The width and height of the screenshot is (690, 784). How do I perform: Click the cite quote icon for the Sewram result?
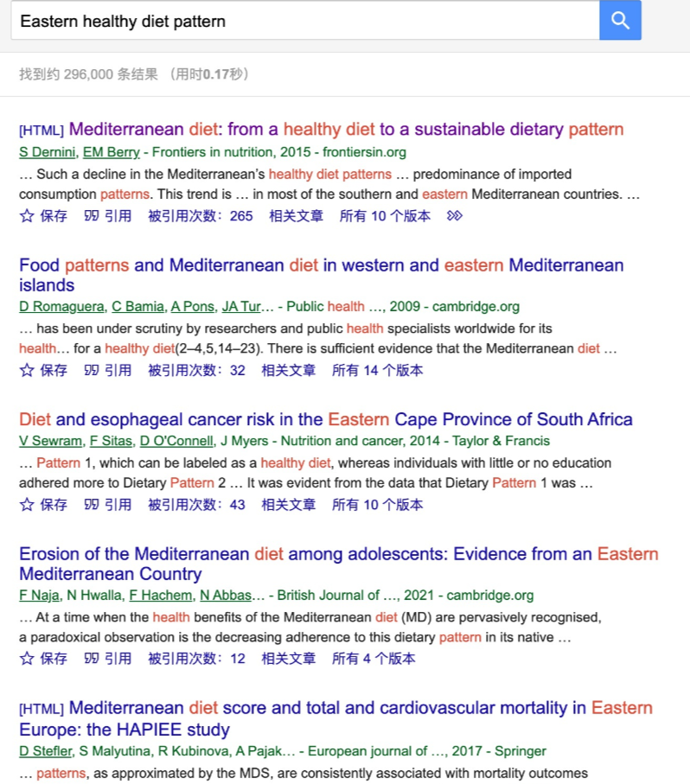91,505
